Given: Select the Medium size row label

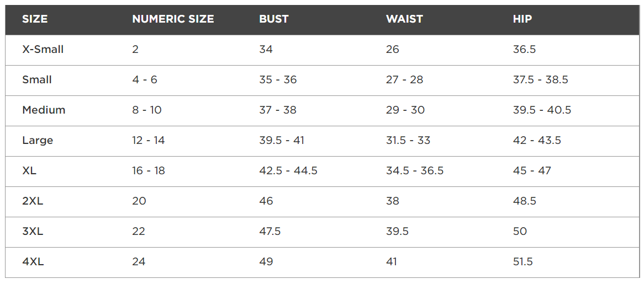Looking at the screenshot, I should pyautogui.click(x=44, y=110).
